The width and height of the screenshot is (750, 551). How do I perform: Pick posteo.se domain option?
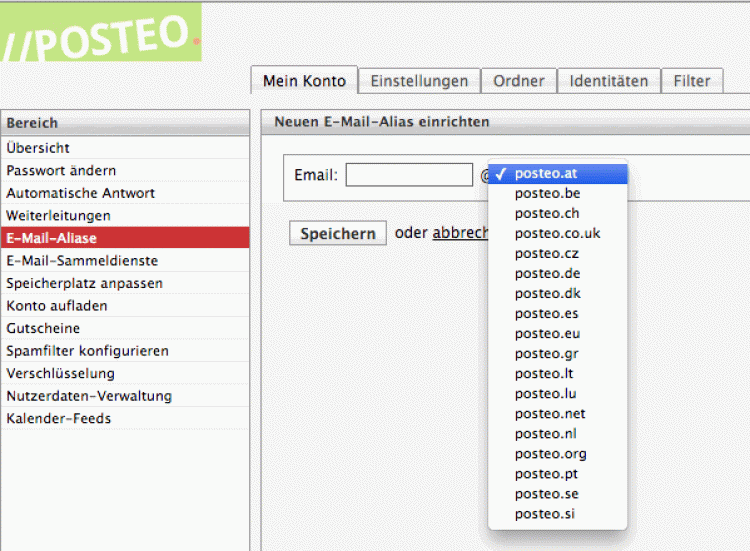558,494
